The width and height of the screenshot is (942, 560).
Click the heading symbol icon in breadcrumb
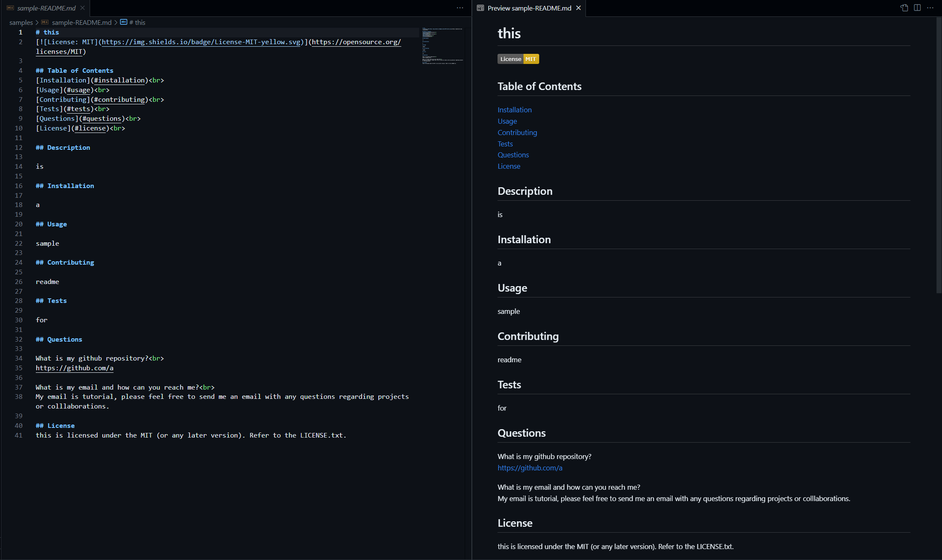(x=124, y=22)
